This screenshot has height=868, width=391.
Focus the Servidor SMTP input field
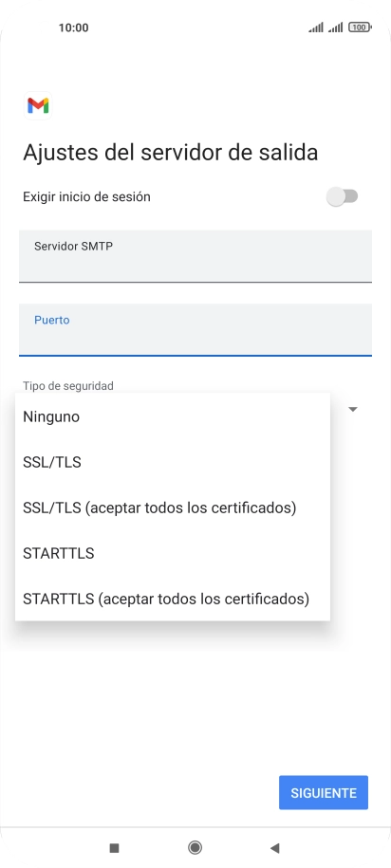click(195, 256)
